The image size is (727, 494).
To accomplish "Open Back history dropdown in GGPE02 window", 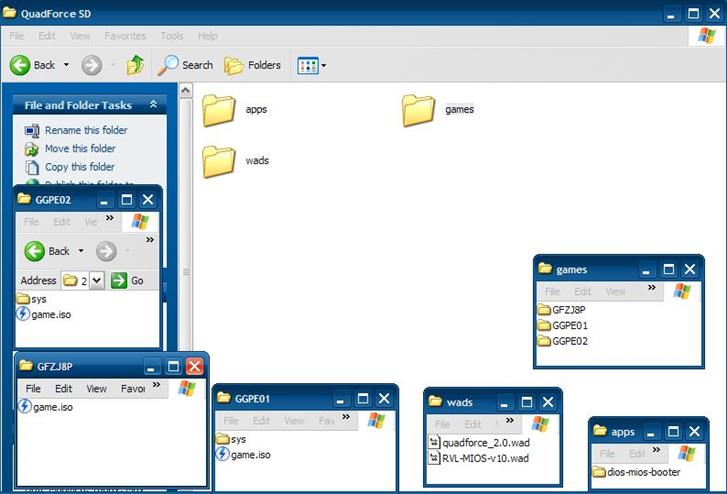I will [81, 250].
